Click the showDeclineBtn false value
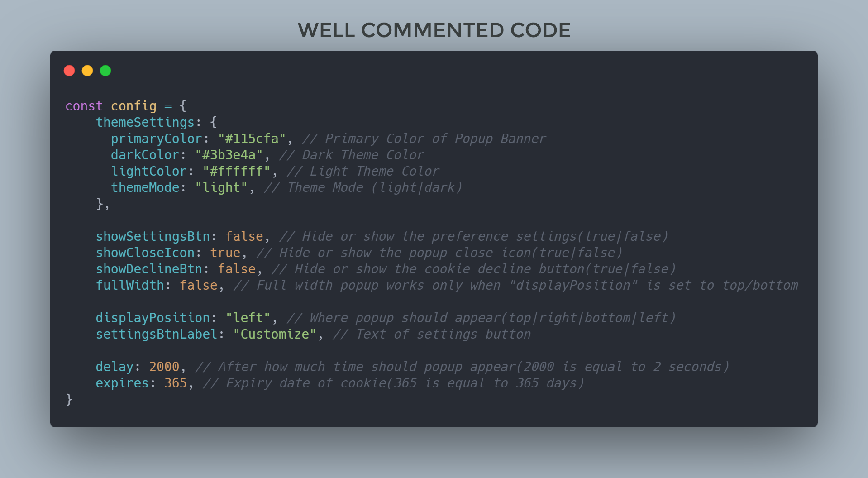868x478 pixels. pos(237,269)
